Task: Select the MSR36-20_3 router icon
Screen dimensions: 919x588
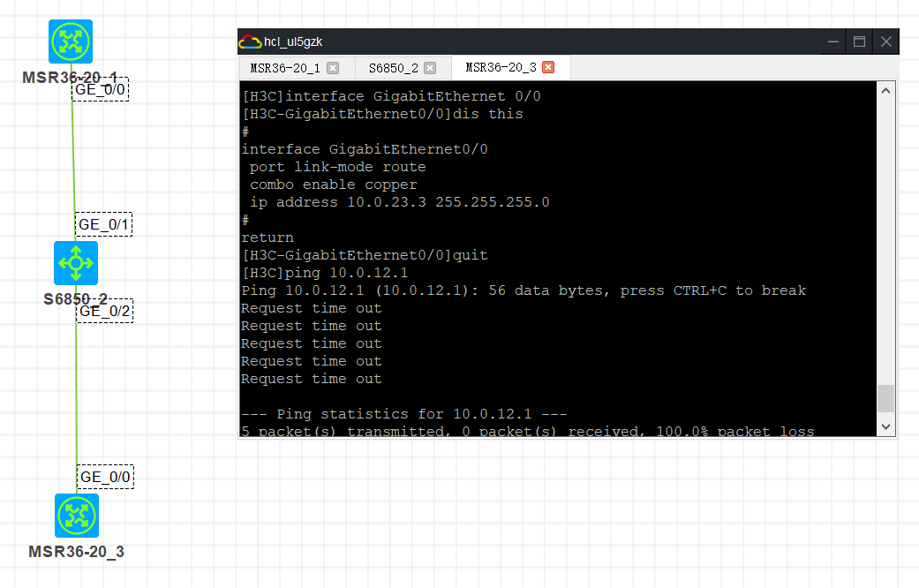Action: [77, 516]
